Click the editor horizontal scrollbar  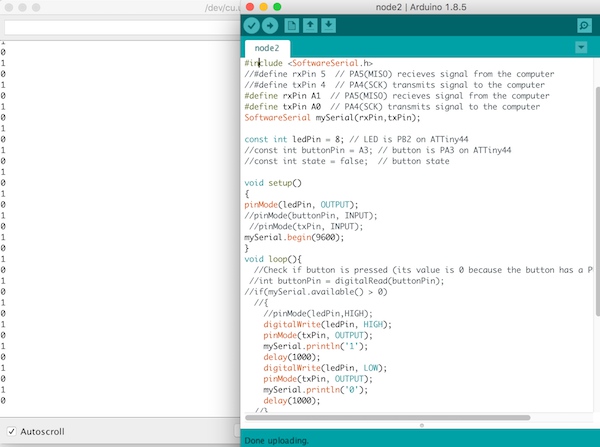click(387, 417)
